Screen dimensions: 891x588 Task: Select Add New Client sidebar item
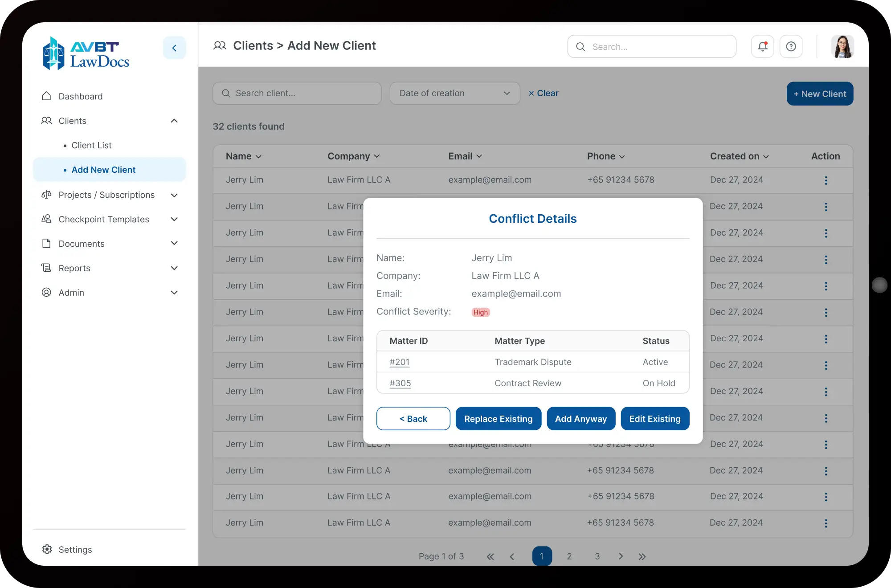tap(109, 170)
